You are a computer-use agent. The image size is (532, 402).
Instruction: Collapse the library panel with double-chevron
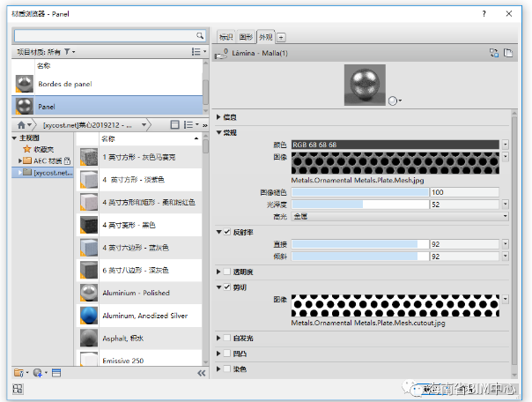point(203,373)
